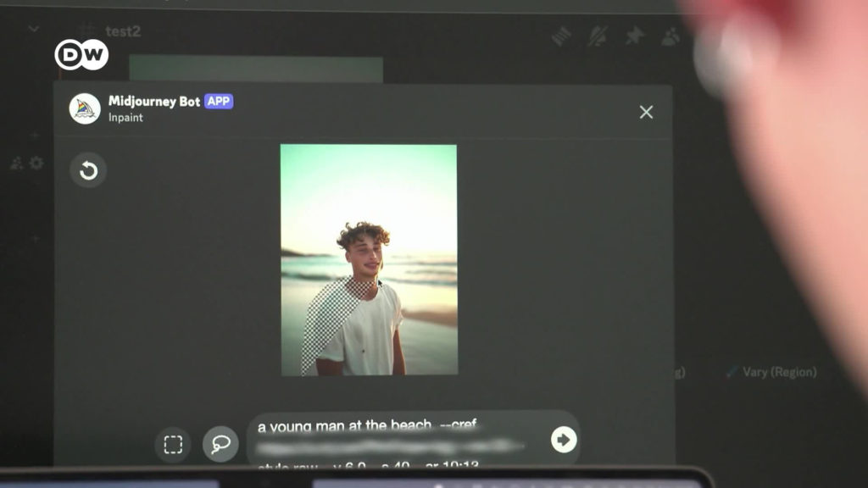Click the Vary (Region) button
Viewport: 868px width, 488px height.
tap(771, 372)
